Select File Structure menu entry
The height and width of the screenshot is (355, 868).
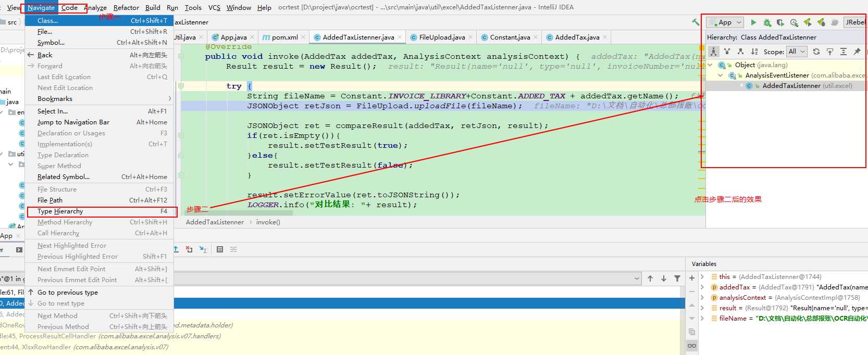(x=100, y=189)
